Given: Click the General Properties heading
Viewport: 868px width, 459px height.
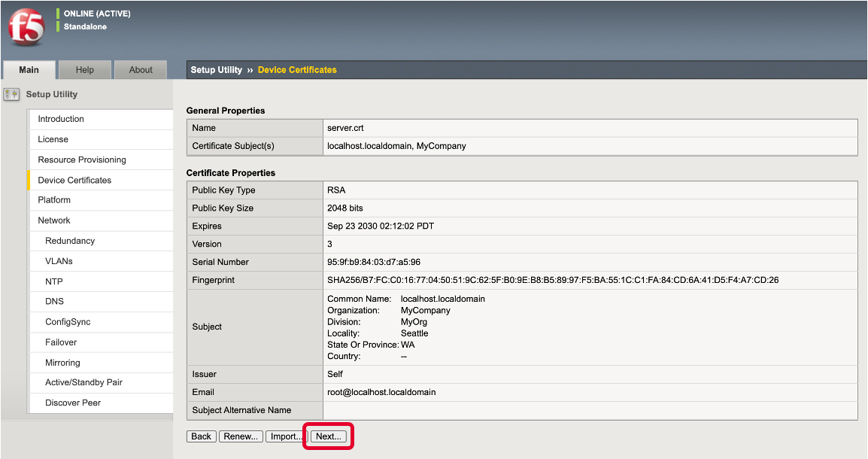Looking at the screenshot, I should pyautogui.click(x=226, y=111).
